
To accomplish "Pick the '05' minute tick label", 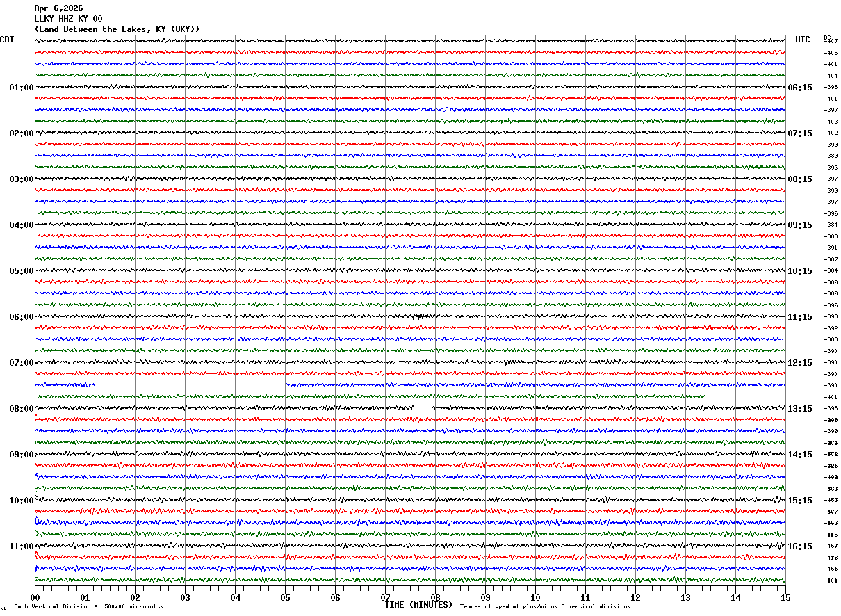I will pos(285,597).
